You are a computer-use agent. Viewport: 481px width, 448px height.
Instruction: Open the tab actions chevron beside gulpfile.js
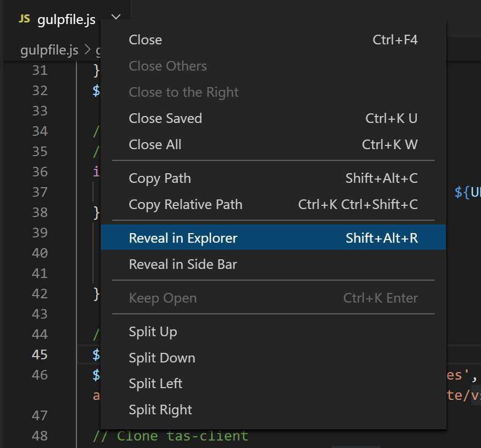click(x=115, y=17)
